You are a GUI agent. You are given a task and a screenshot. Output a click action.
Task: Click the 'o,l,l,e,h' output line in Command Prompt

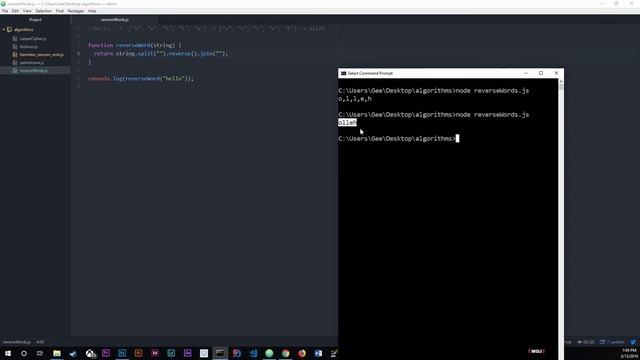pyautogui.click(x=355, y=99)
